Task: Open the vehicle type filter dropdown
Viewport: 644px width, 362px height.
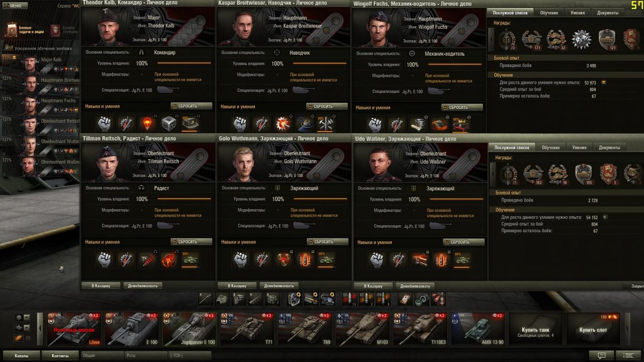Action: pos(22,328)
